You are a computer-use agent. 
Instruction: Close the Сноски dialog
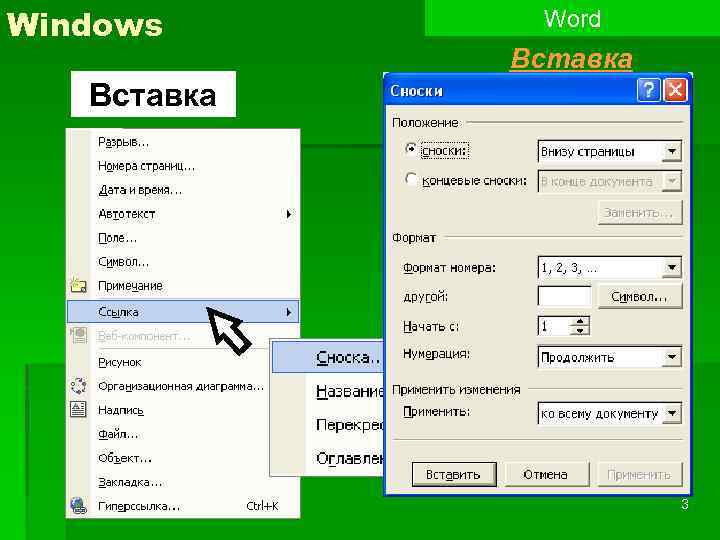coord(675,90)
